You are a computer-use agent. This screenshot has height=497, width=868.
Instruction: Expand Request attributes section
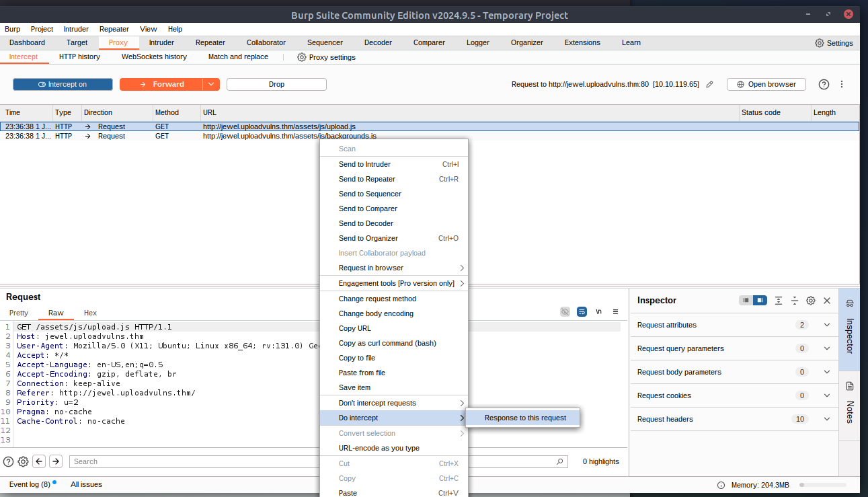coord(827,325)
